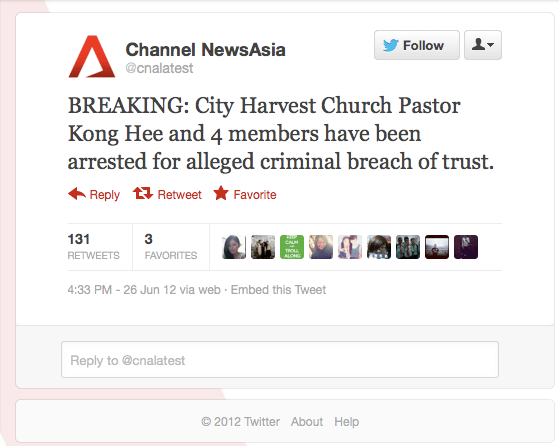Click the Favorite star icon
The width and height of the screenshot is (559, 446).
[221, 193]
